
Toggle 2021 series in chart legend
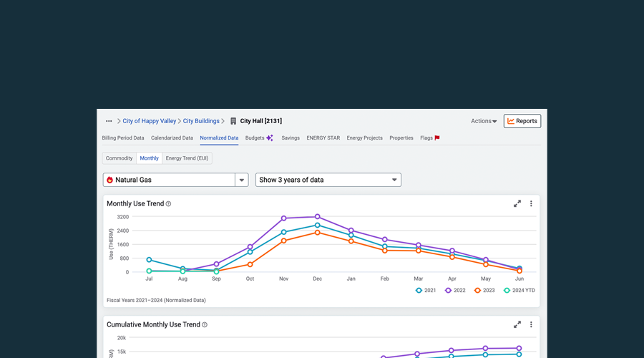click(429, 290)
